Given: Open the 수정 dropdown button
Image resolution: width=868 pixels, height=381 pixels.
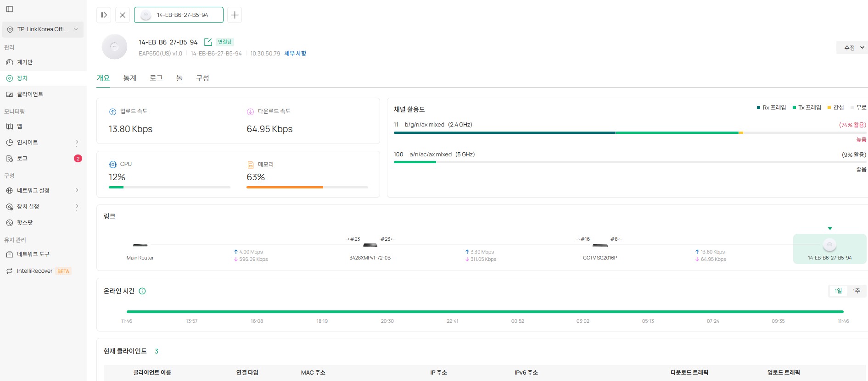Looking at the screenshot, I should [853, 48].
